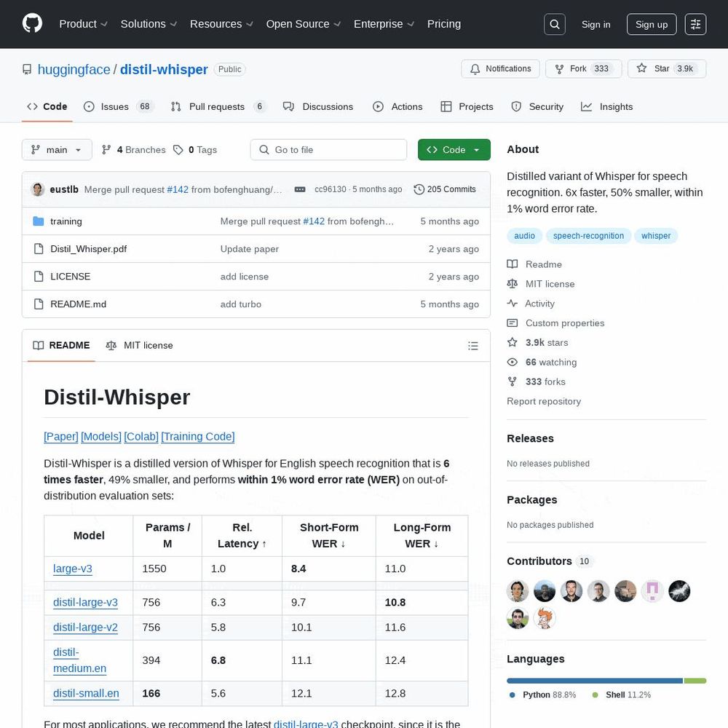This screenshot has height=728, width=728.
Task: Open the [Colab] link
Action: coord(141,436)
